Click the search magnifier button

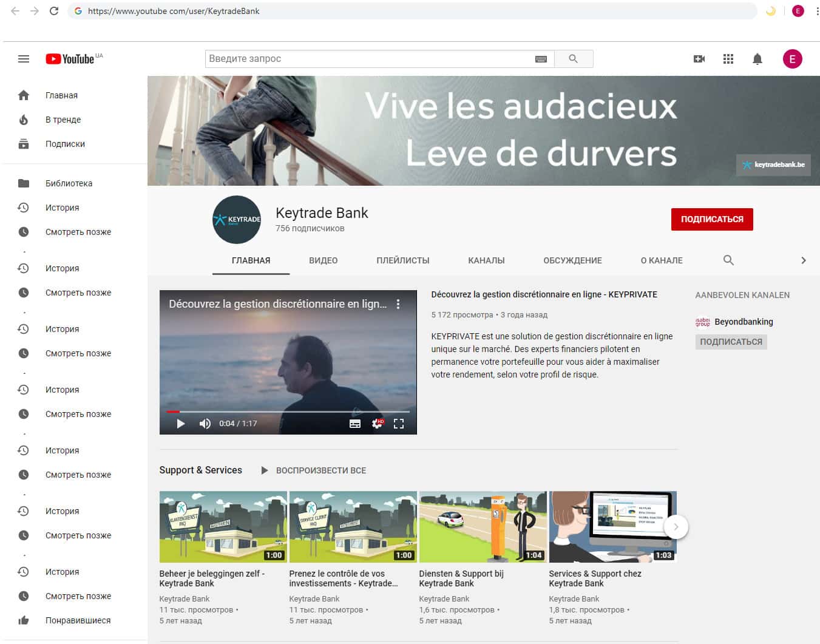pos(573,59)
